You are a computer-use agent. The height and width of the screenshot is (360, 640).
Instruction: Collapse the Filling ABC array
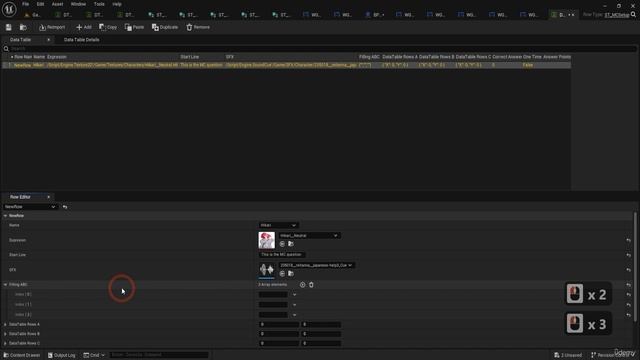click(6, 284)
